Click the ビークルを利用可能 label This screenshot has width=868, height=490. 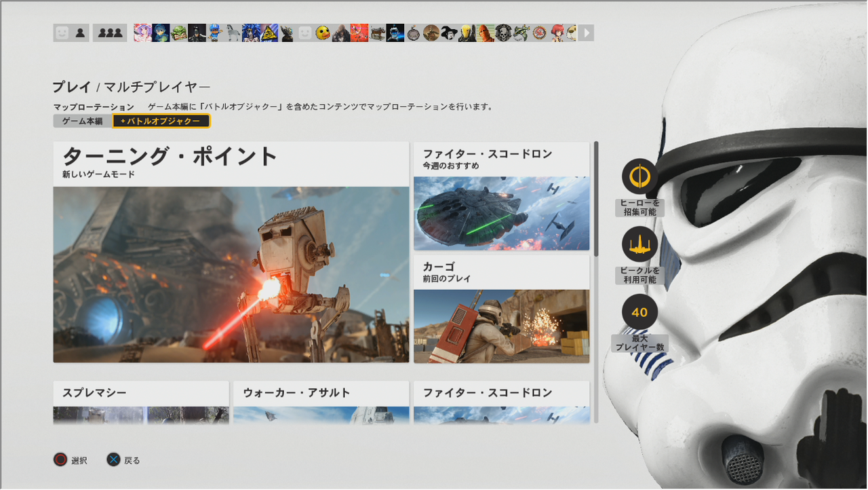click(x=639, y=275)
